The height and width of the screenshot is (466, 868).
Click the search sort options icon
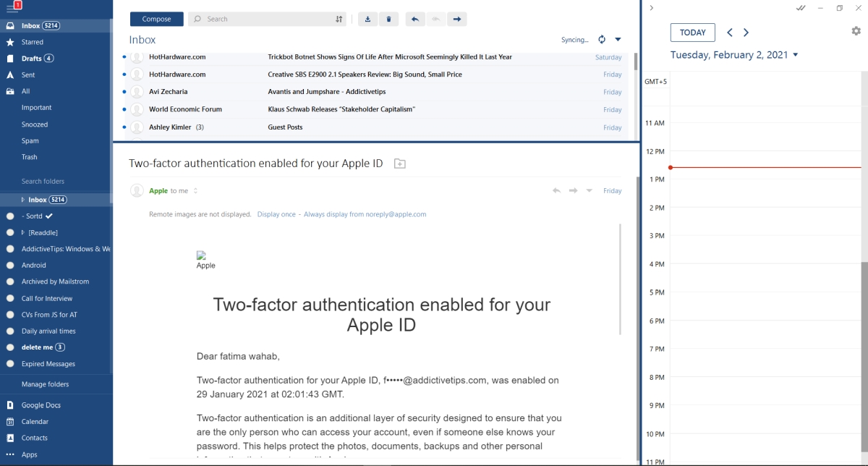[x=339, y=19]
